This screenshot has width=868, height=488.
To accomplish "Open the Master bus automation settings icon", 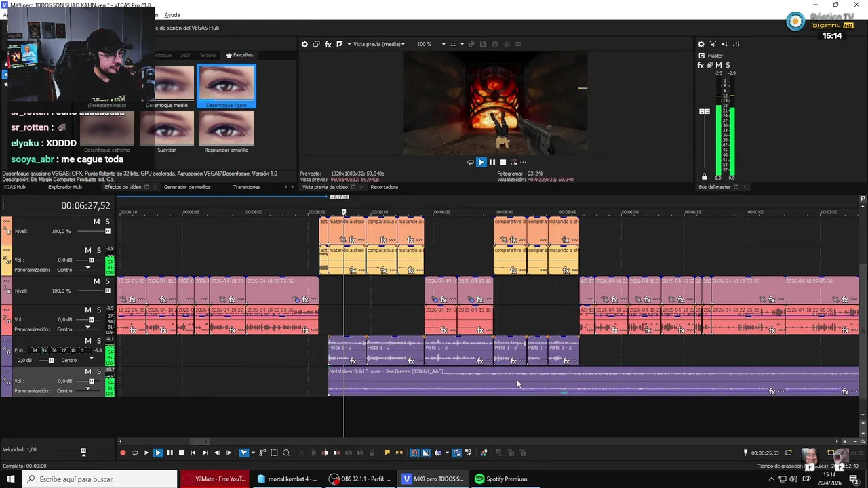I will tap(709, 66).
